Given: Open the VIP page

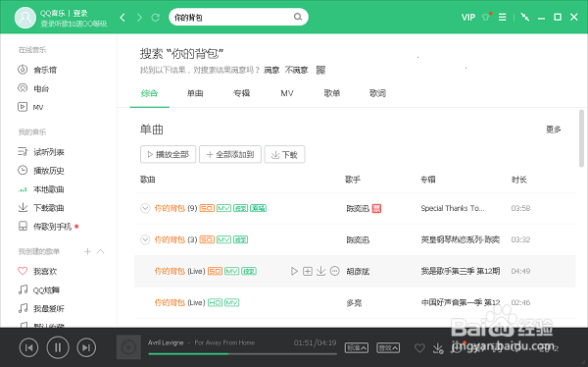Looking at the screenshot, I should tap(468, 18).
